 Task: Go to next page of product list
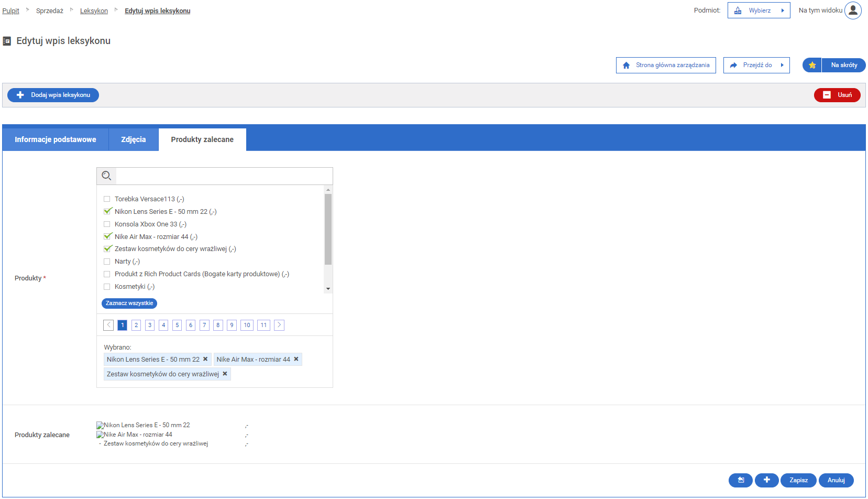[279, 325]
